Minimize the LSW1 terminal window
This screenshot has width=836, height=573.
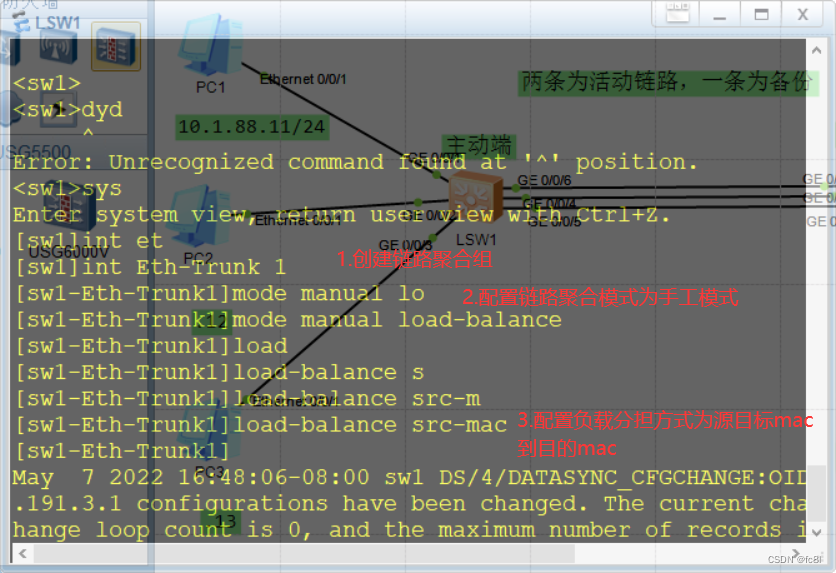pos(719,13)
